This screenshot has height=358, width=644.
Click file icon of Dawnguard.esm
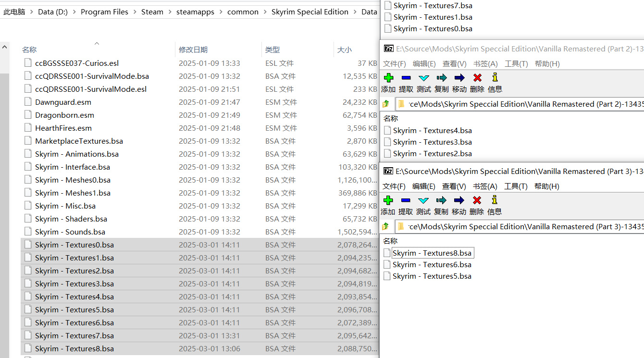tap(27, 102)
